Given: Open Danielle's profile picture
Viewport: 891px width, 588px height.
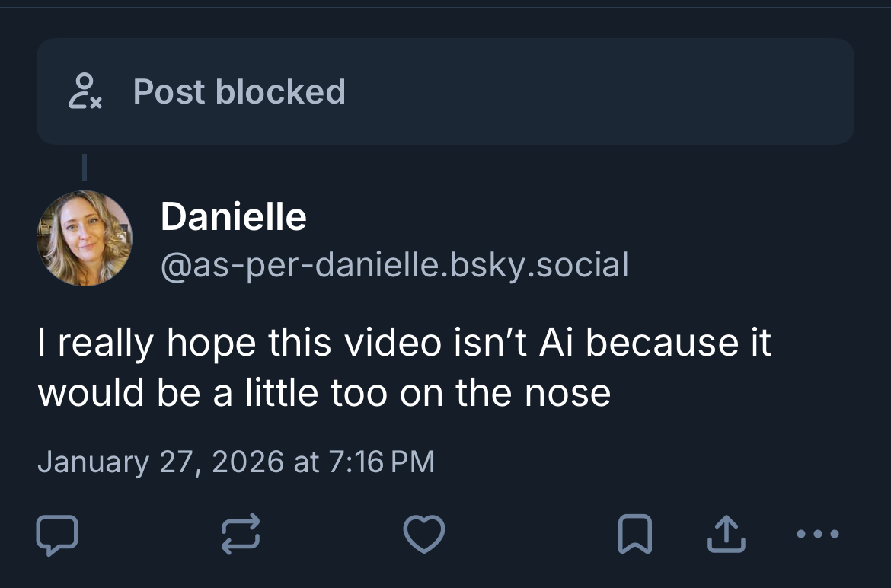Looking at the screenshot, I should [84, 238].
